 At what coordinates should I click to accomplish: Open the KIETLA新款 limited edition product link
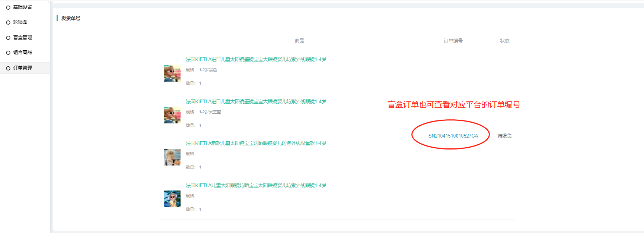coord(256,144)
